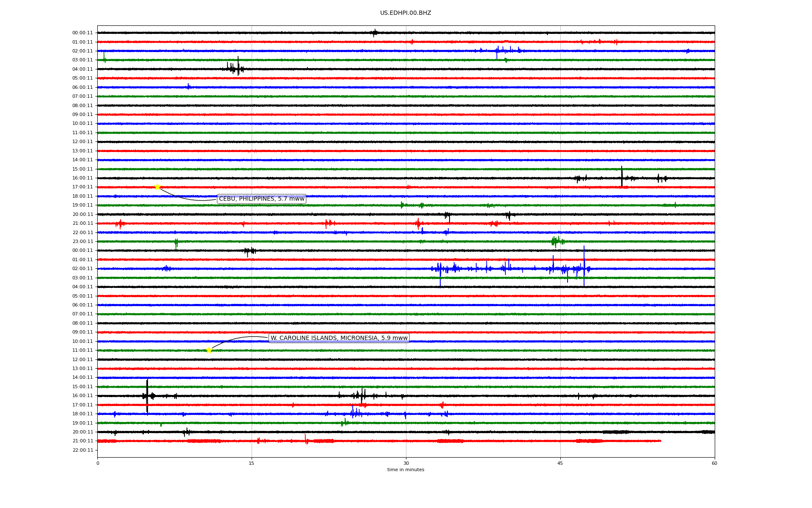This screenshot has height=508, width=812.
Task: Click the W. CAROLINE ISLANDS, MICRONESIA annotation
Action: [339, 338]
